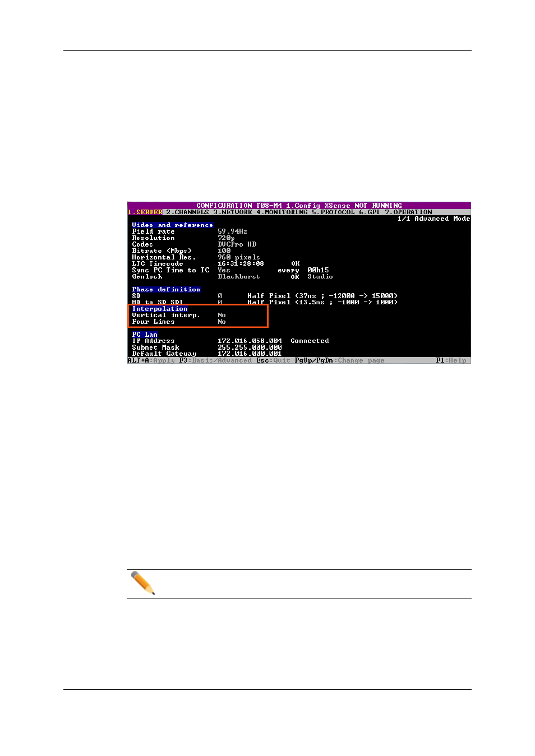Click Esc Quit in the bottom bar
This screenshot has height=756, width=535.
(273, 361)
